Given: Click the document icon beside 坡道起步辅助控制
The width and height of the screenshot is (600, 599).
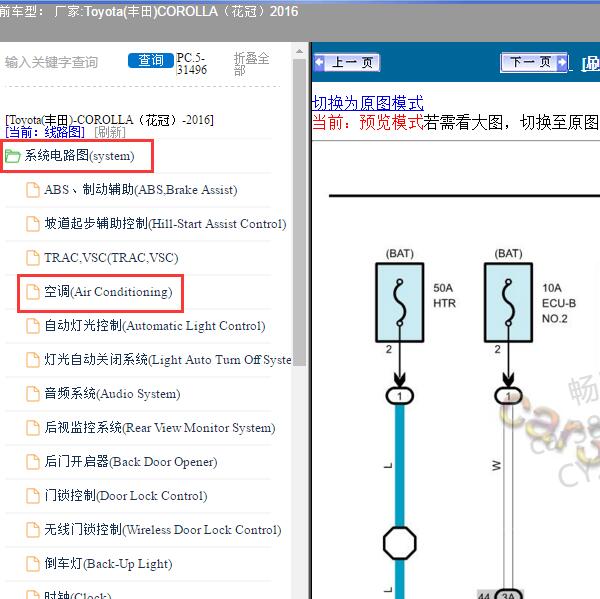Looking at the screenshot, I should point(33,224).
